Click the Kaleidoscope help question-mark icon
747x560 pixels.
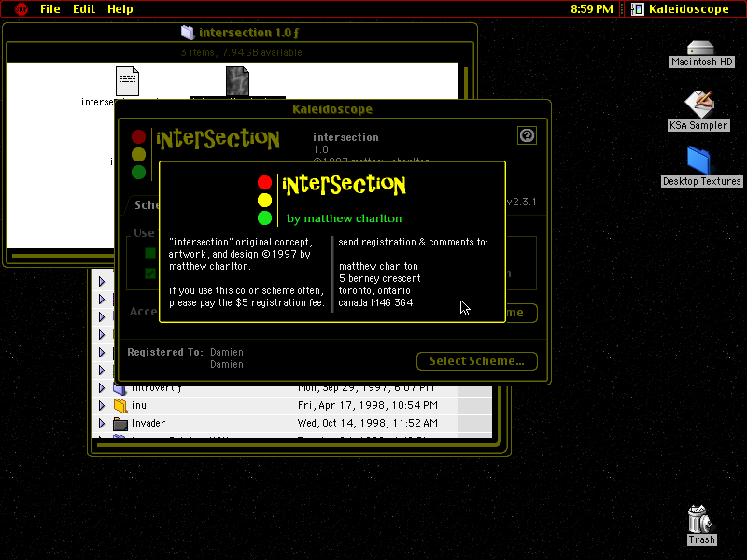point(527,135)
